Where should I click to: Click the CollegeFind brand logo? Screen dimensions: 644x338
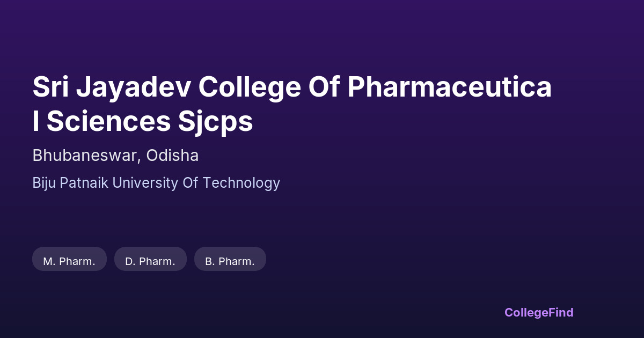tap(539, 312)
